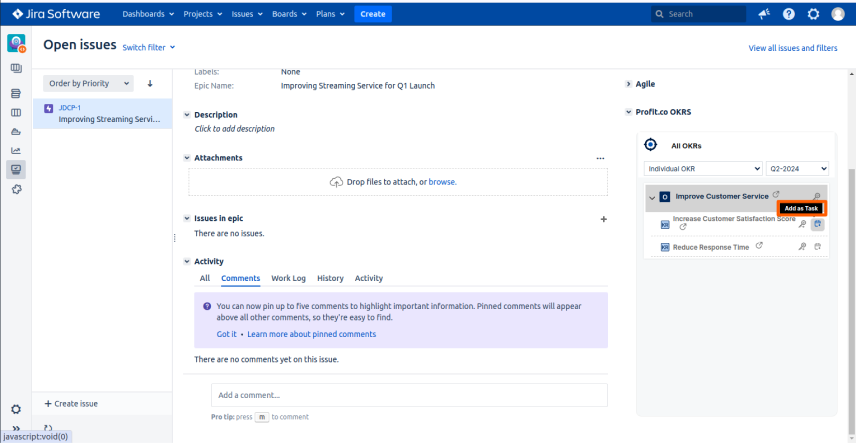Open the Attachments three-dot menu
Image resolution: width=856 pixels, height=443 pixels.
(x=601, y=158)
